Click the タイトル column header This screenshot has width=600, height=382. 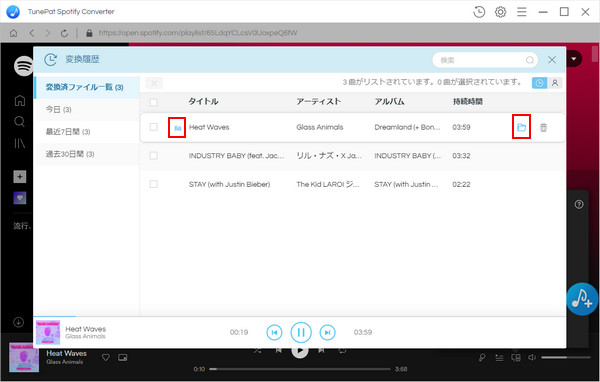203,101
